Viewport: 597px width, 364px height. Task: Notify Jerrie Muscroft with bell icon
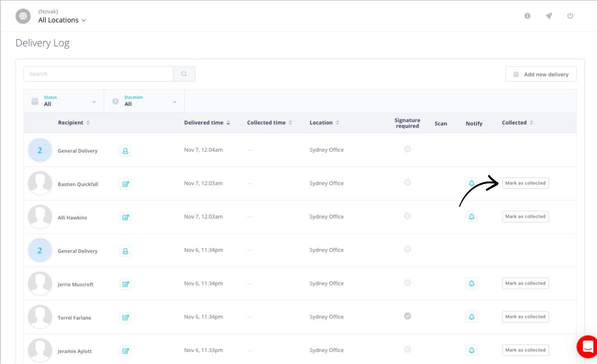tap(471, 283)
